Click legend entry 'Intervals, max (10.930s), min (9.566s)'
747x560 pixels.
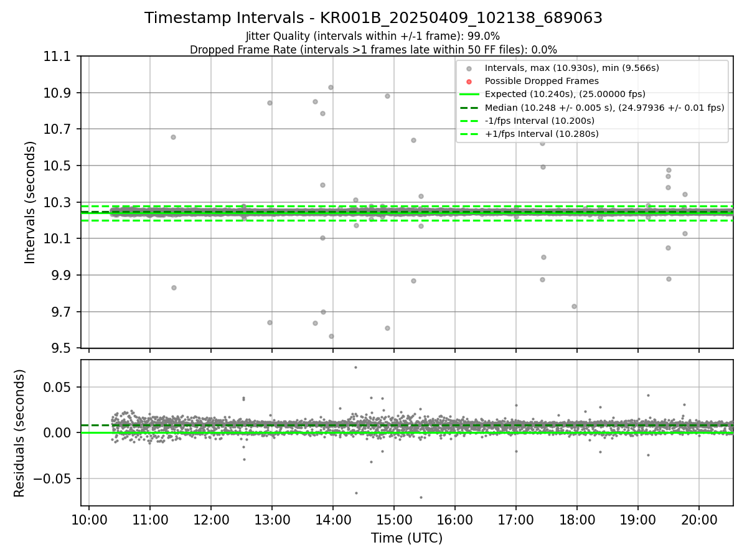[x=571, y=68]
